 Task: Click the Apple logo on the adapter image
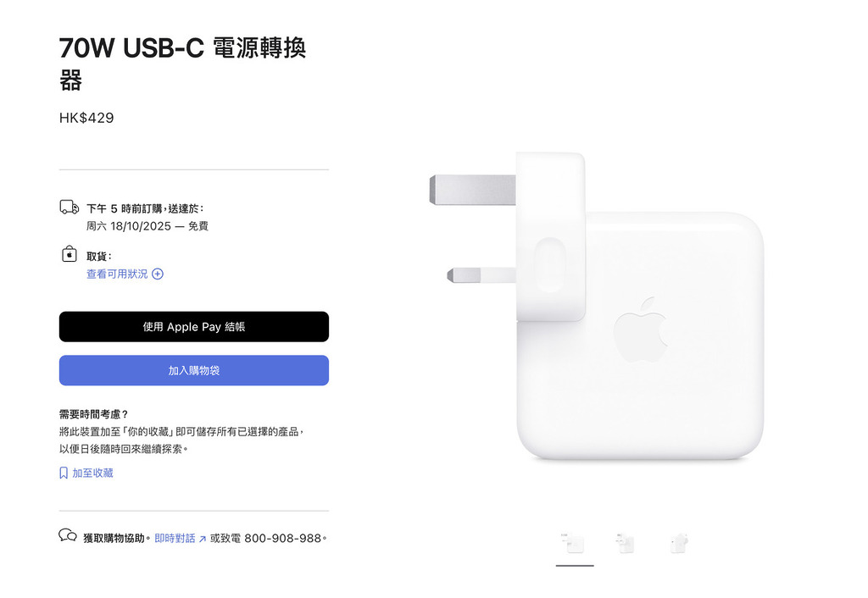tap(641, 330)
